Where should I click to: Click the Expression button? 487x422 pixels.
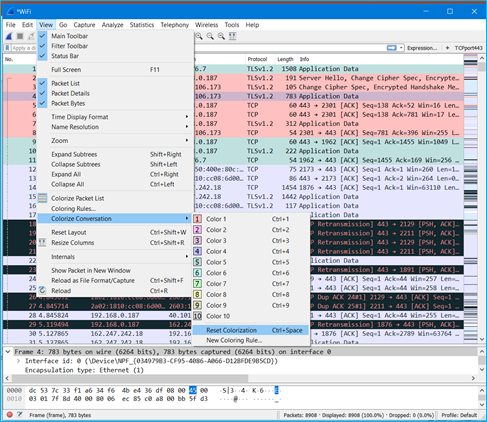(x=422, y=48)
